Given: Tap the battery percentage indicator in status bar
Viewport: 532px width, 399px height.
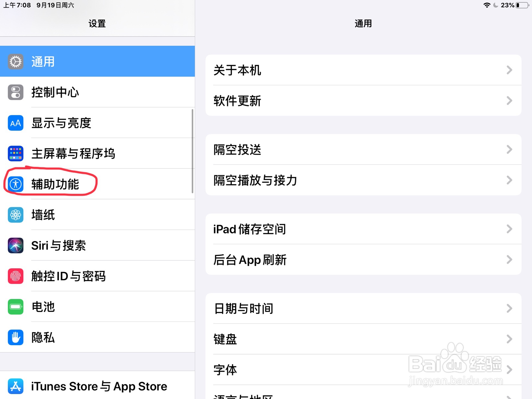Looking at the screenshot, I should 508,5.
